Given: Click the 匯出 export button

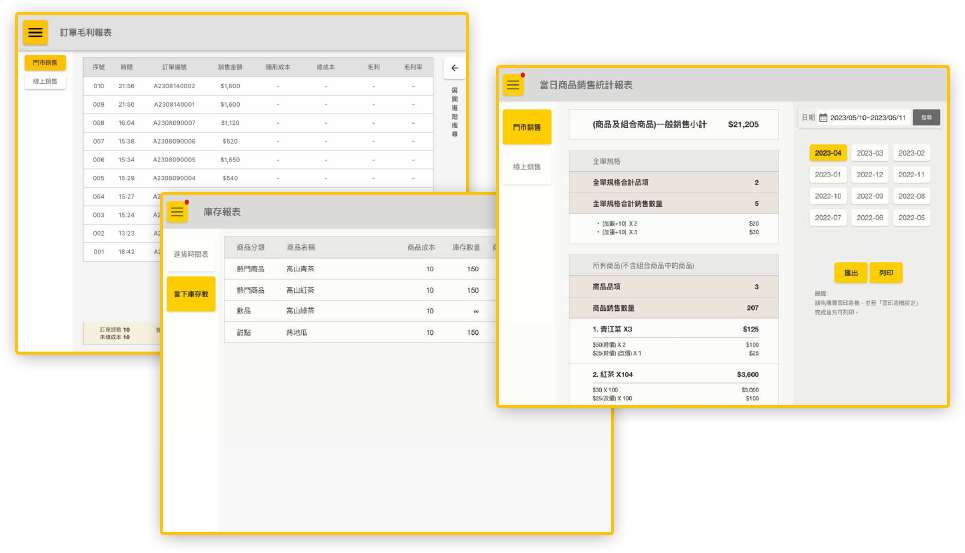Looking at the screenshot, I should click(x=851, y=272).
